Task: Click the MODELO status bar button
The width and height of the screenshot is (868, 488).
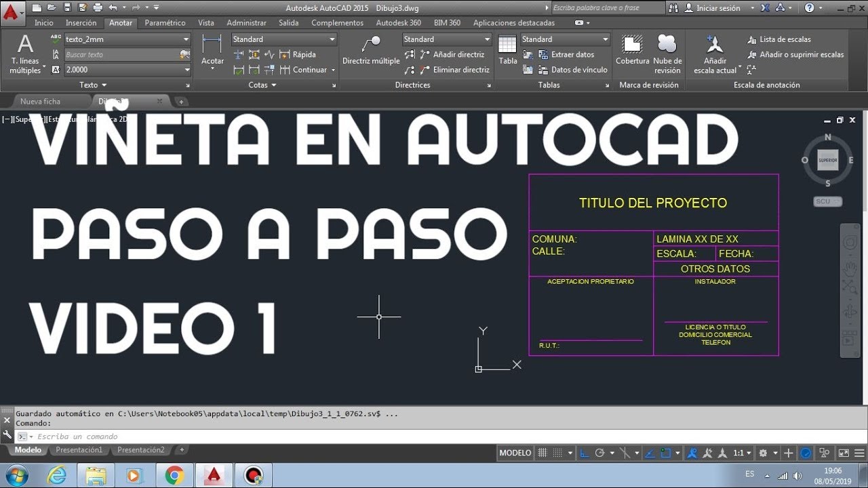Action: pos(515,453)
